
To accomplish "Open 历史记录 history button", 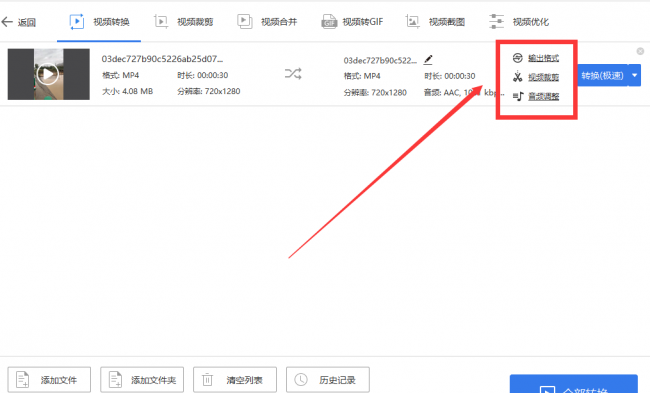I will pyautogui.click(x=327, y=379).
